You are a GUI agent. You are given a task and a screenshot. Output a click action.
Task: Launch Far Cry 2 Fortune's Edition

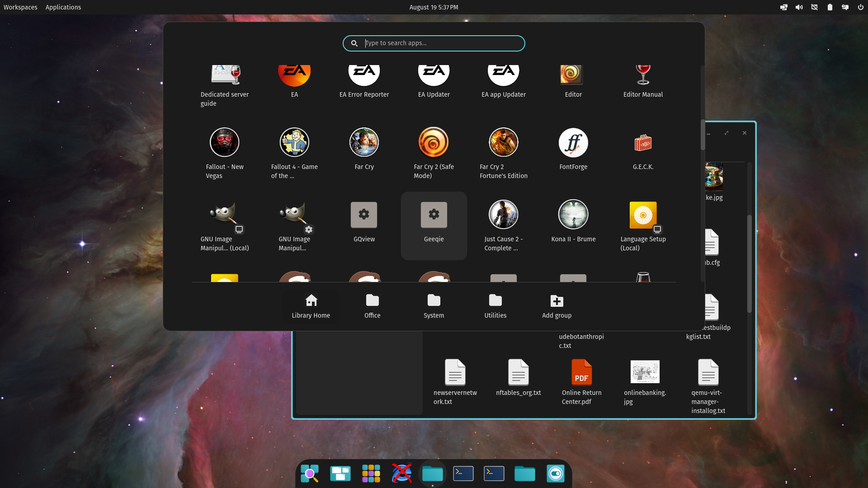[503, 154]
